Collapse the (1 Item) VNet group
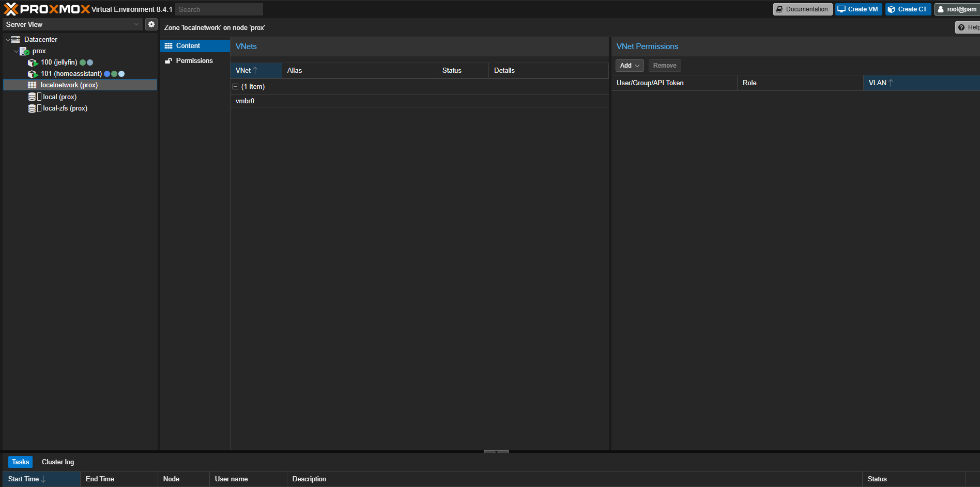 click(x=236, y=87)
